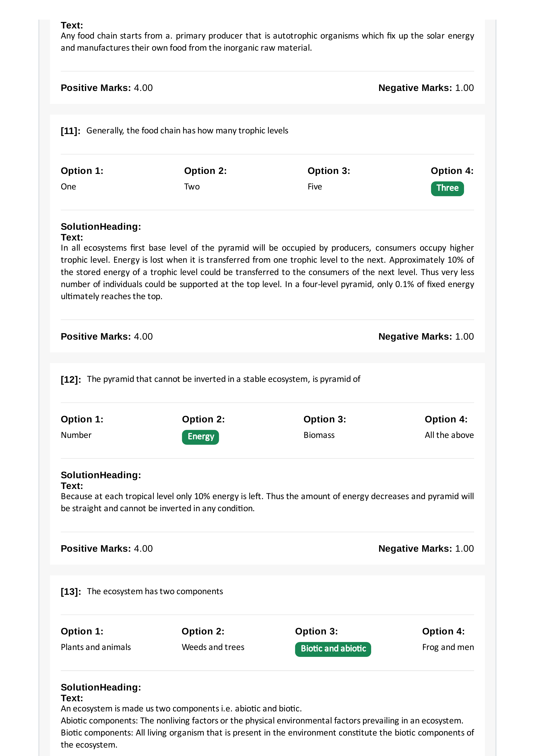
Task: Select 'Frog and men' for question 13
Action: [448, 647]
